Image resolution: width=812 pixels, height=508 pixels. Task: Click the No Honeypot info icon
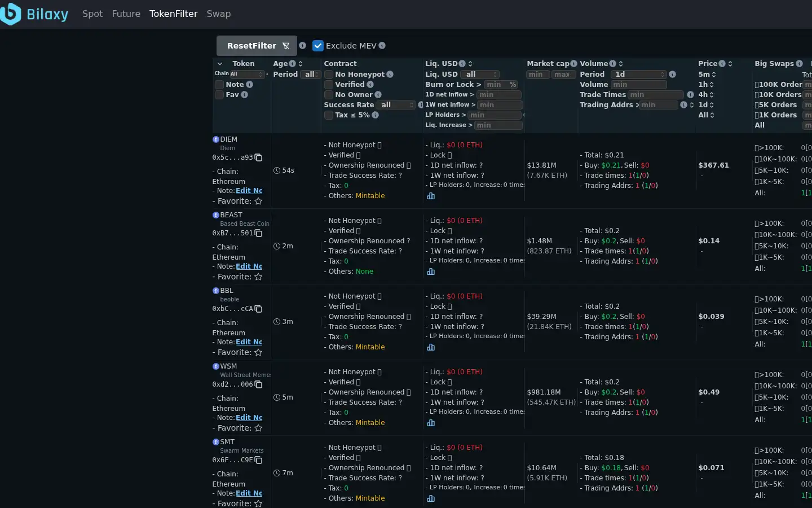[x=390, y=75]
